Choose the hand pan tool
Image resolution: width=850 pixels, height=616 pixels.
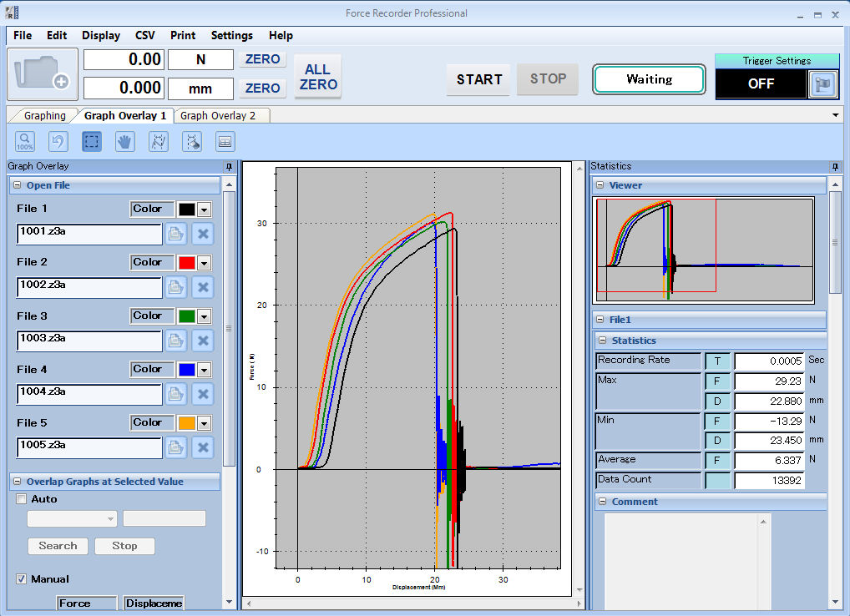click(124, 141)
